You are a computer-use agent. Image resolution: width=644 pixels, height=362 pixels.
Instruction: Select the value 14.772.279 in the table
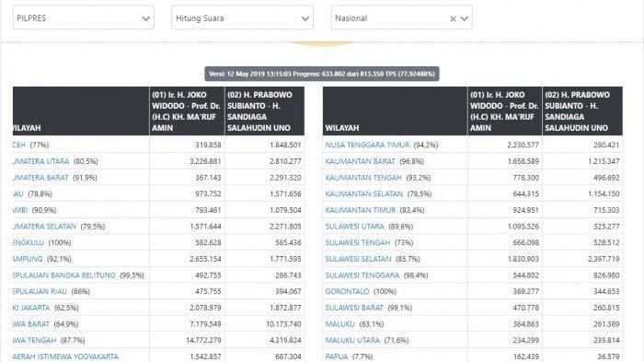point(203,340)
